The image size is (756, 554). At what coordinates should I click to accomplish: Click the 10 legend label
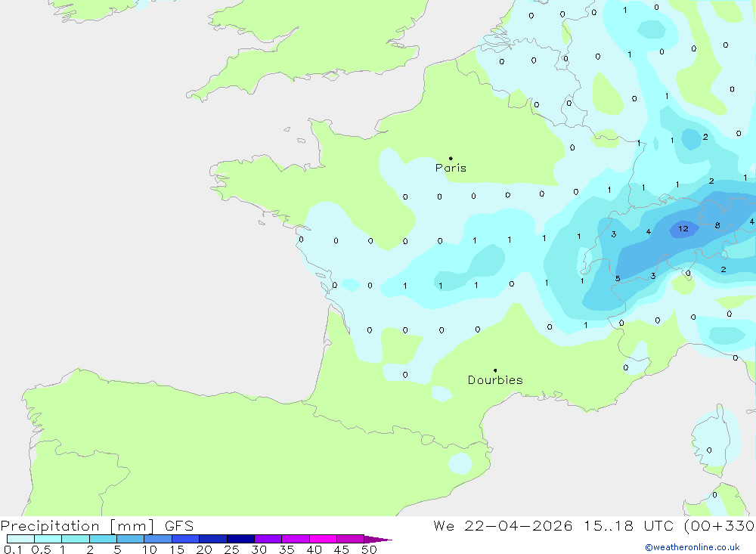(150, 549)
